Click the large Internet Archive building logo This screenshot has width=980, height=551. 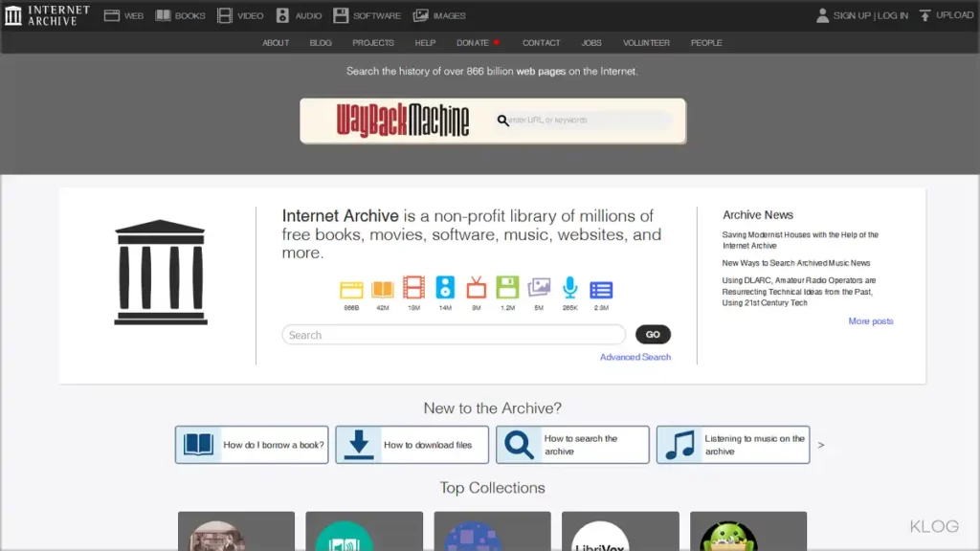pyautogui.click(x=161, y=273)
